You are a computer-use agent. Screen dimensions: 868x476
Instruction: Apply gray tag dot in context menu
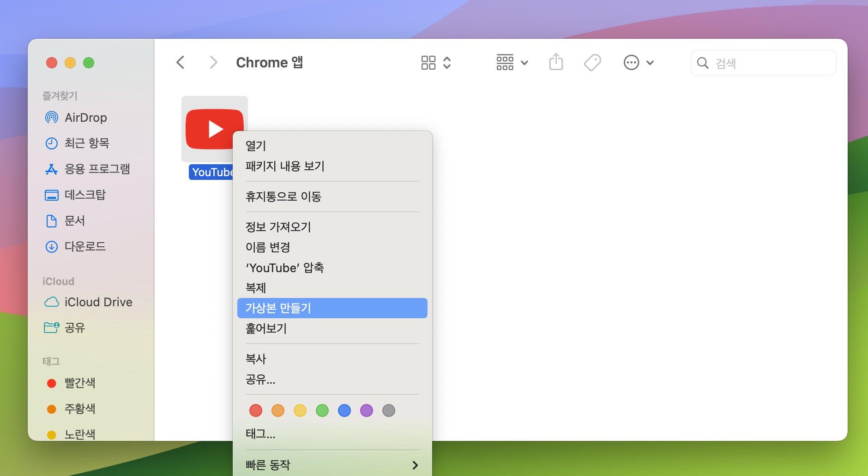click(389, 411)
